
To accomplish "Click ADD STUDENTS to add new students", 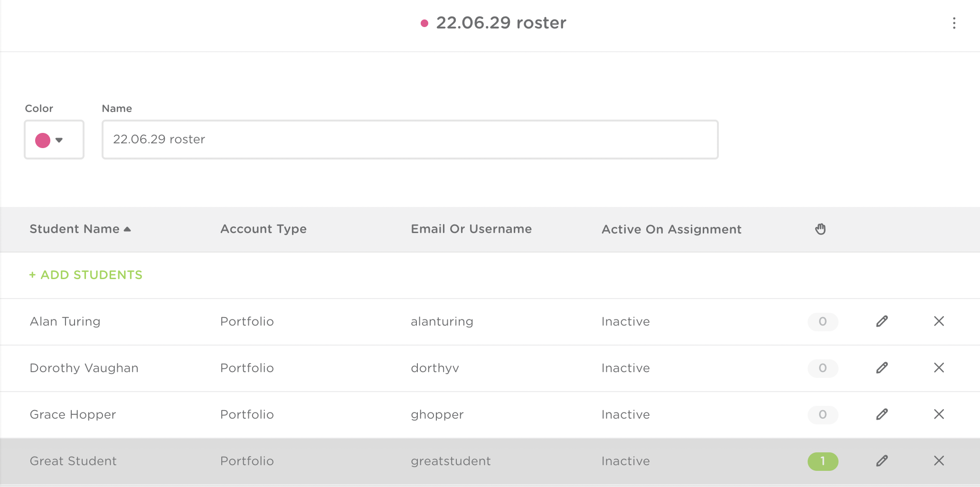I will point(85,275).
